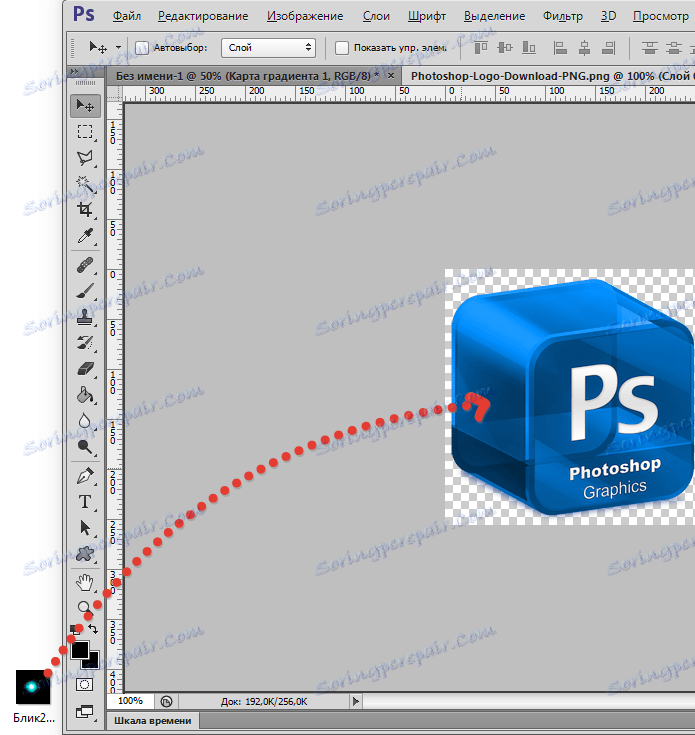Open the Слои menu

(x=376, y=16)
